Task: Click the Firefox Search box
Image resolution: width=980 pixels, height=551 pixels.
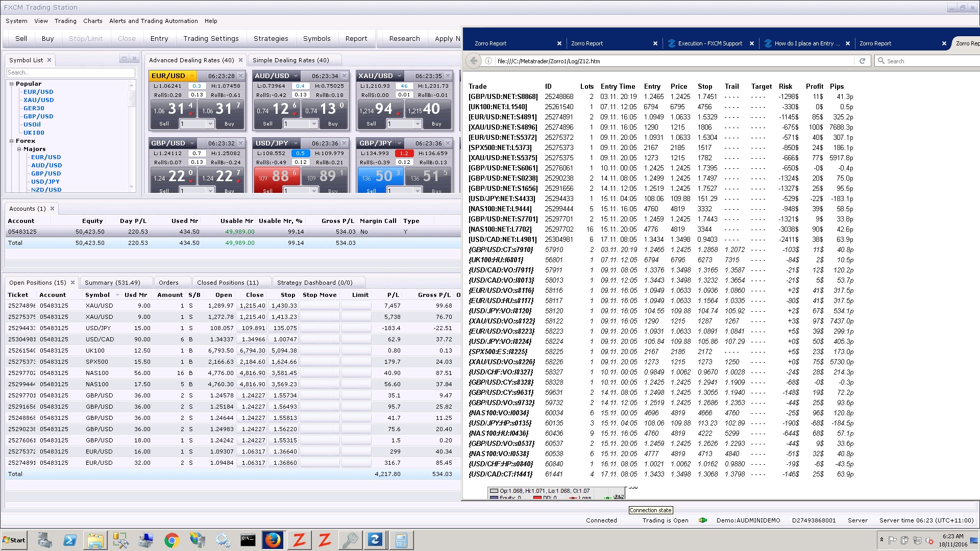Action: (x=926, y=61)
